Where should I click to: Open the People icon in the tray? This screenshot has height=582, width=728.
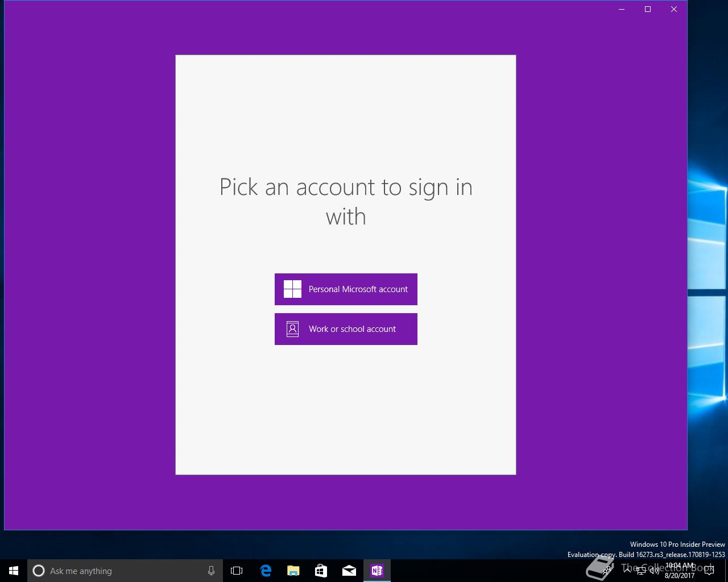pos(607,571)
